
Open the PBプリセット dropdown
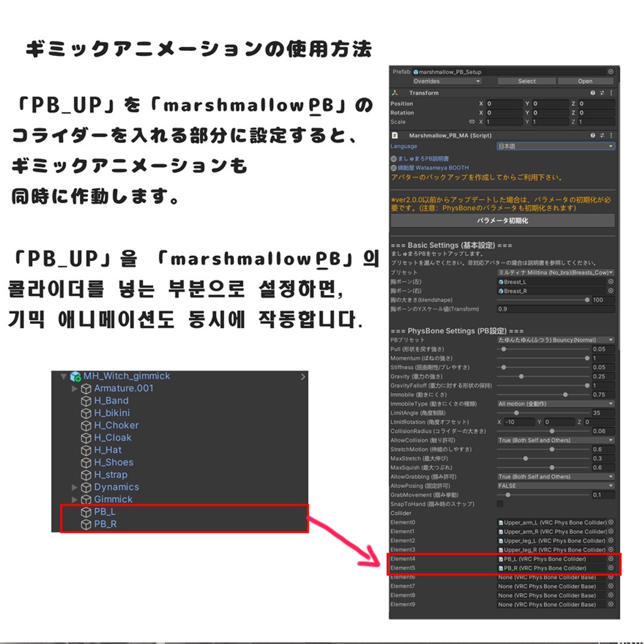(556, 340)
